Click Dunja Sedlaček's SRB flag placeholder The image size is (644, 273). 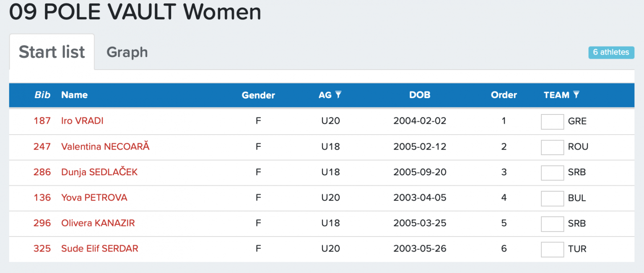click(x=552, y=173)
